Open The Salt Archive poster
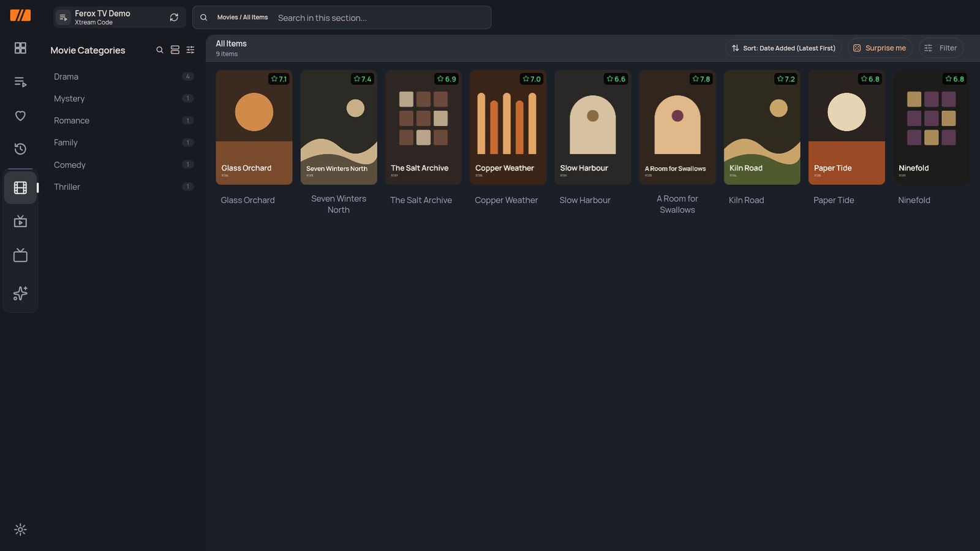The height and width of the screenshot is (551, 980). coord(423,127)
